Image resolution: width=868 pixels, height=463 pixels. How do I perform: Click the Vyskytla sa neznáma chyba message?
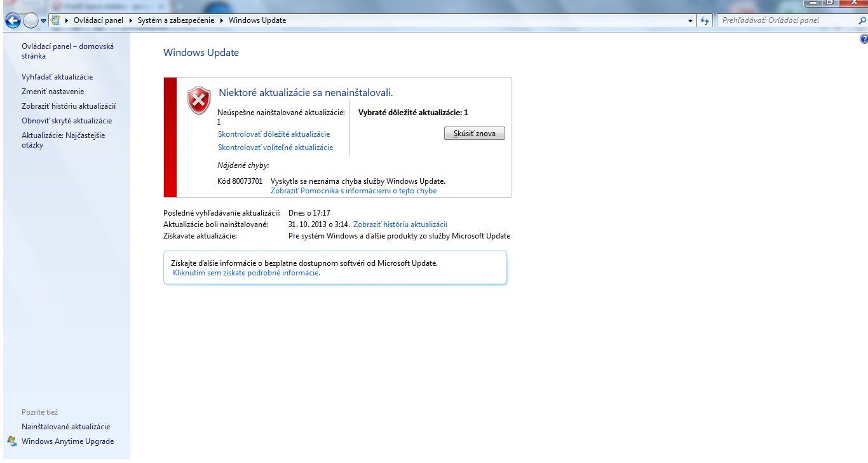358,181
